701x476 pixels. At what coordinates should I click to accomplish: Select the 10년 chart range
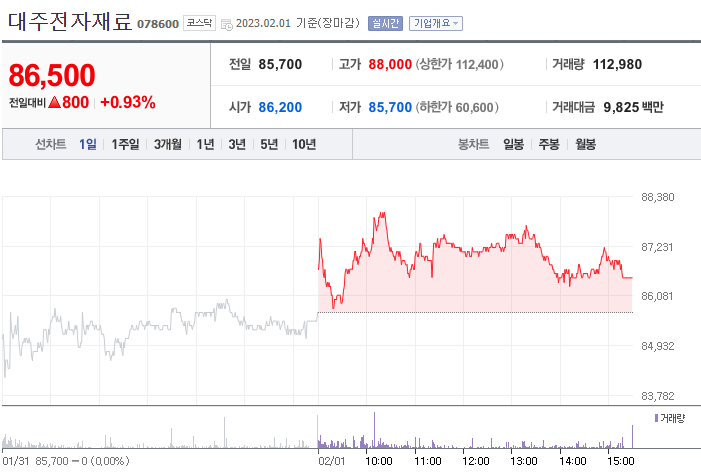tap(304, 144)
